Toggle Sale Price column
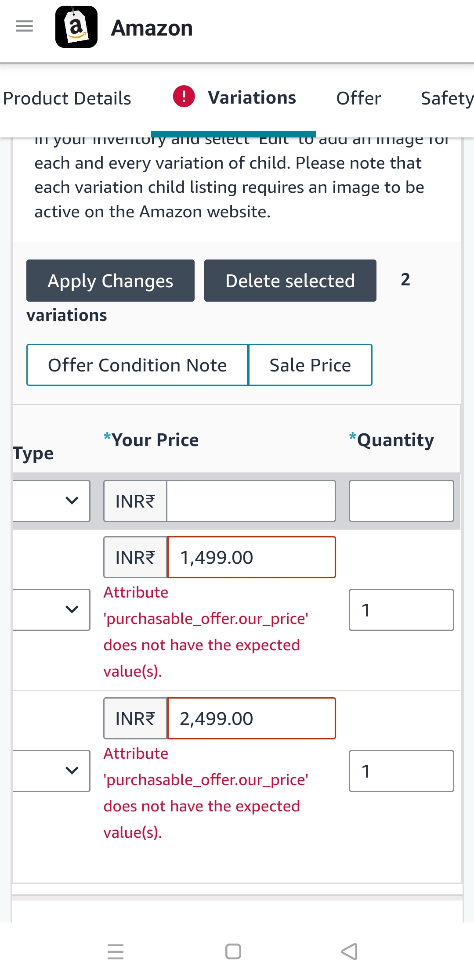The image size is (474, 980). 310,365
